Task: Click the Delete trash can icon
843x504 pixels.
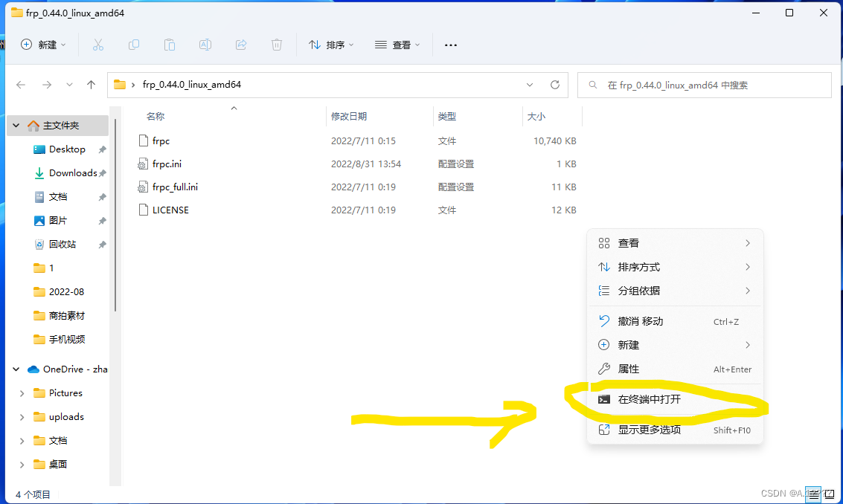Action: [276, 45]
